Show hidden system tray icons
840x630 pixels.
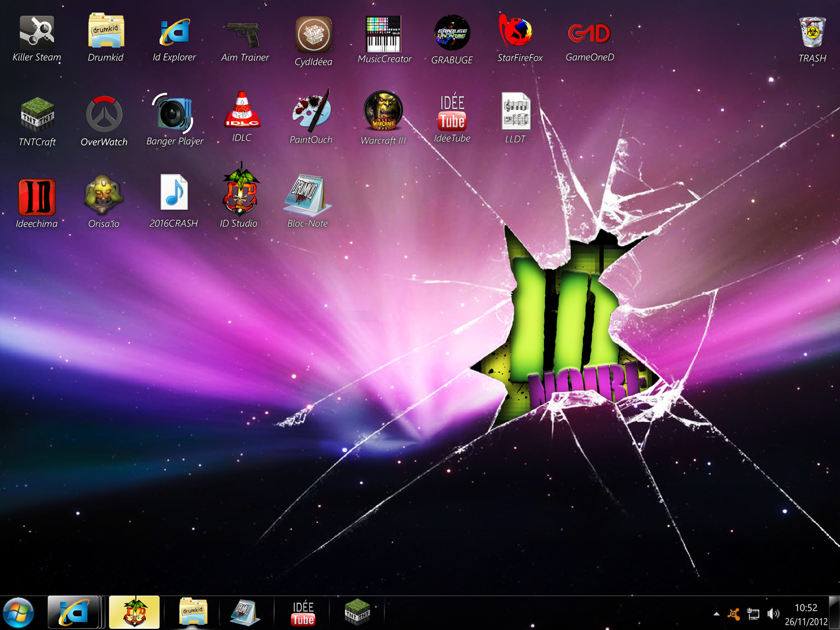(716, 614)
